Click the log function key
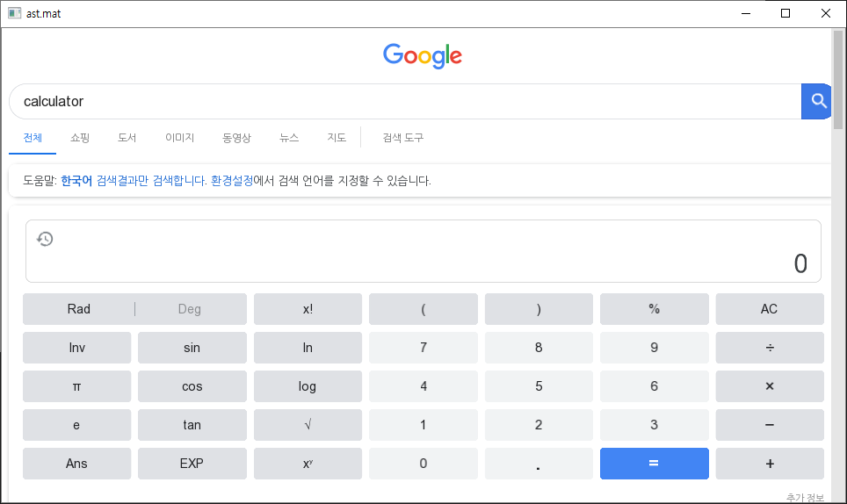 click(308, 386)
